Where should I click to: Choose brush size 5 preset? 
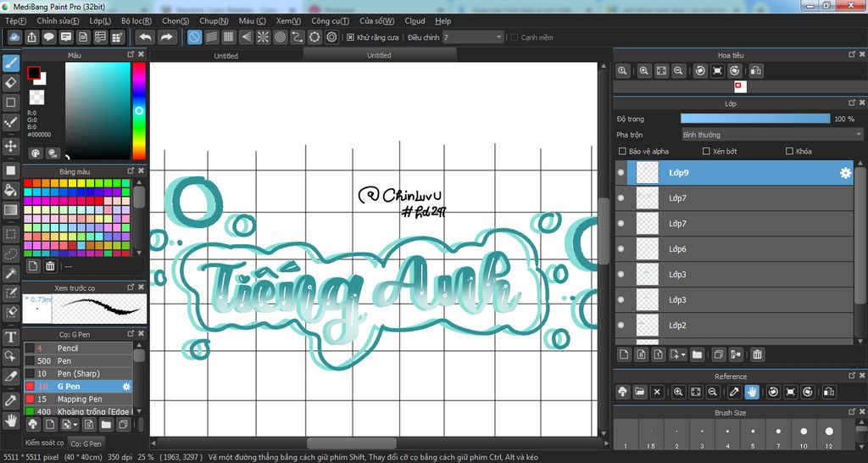753,435
